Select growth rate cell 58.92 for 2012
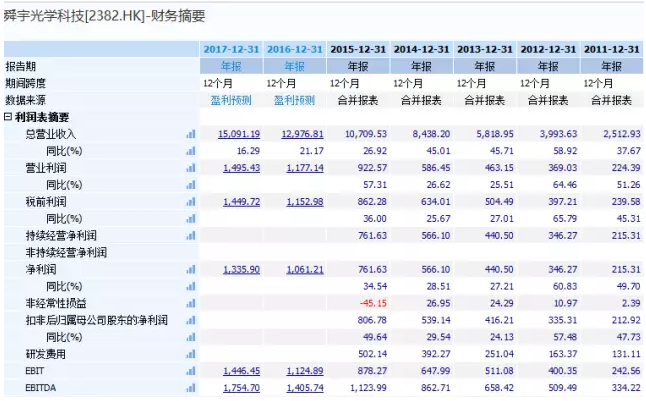Screen dimensions: 646x401 tap(564, 151)
